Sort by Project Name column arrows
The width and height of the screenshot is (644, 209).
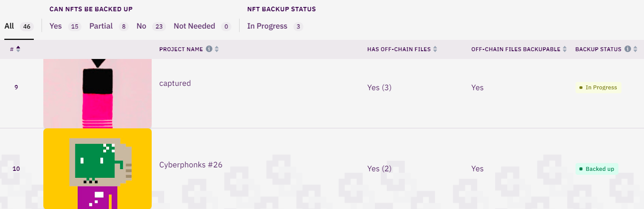tap(217, 49)
